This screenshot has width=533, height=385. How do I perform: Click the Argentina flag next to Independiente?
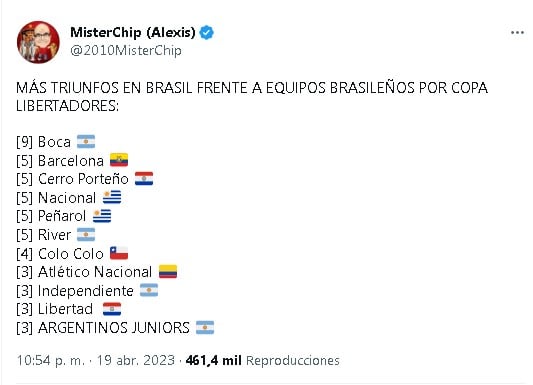pyautogui.click(x=149, y=290)
